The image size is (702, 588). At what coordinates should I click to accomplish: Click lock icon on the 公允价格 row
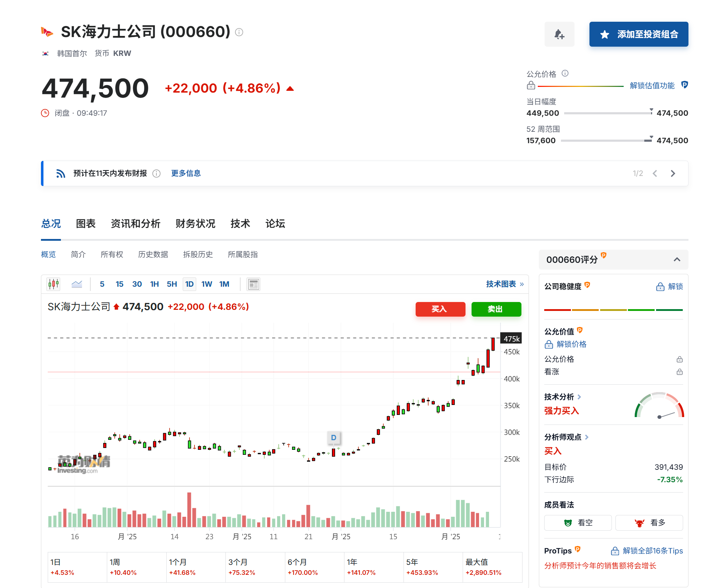(679, 359)
